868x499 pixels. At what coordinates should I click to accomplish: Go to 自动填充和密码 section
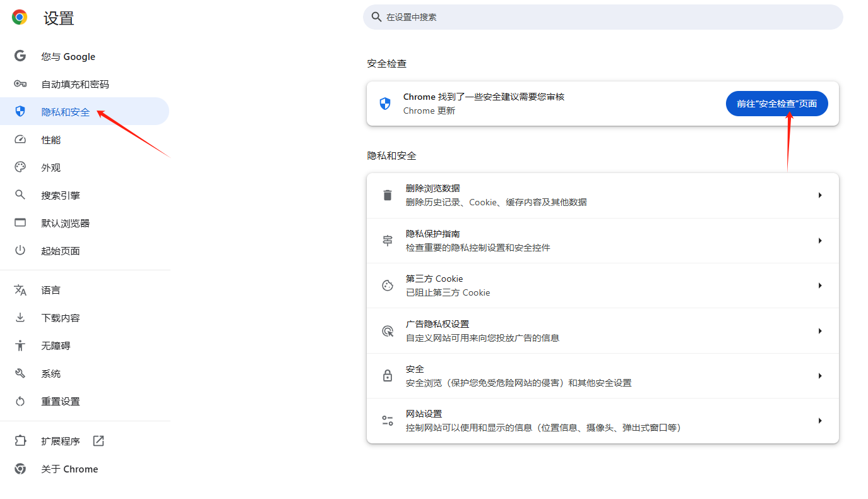click(x=85, y=84)
